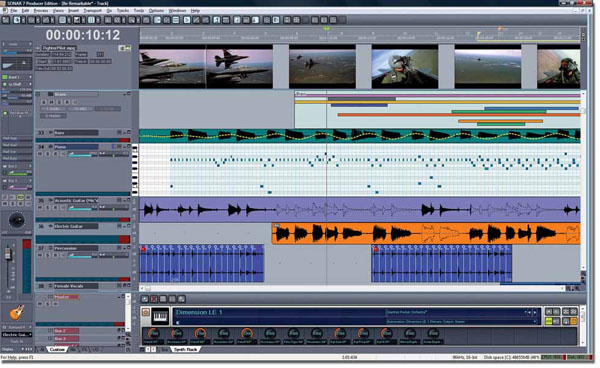The width and height of the screenshot is (600, 368).
Task: Click the Female Vocals track type icon
Action: click(x=51, y=286)
